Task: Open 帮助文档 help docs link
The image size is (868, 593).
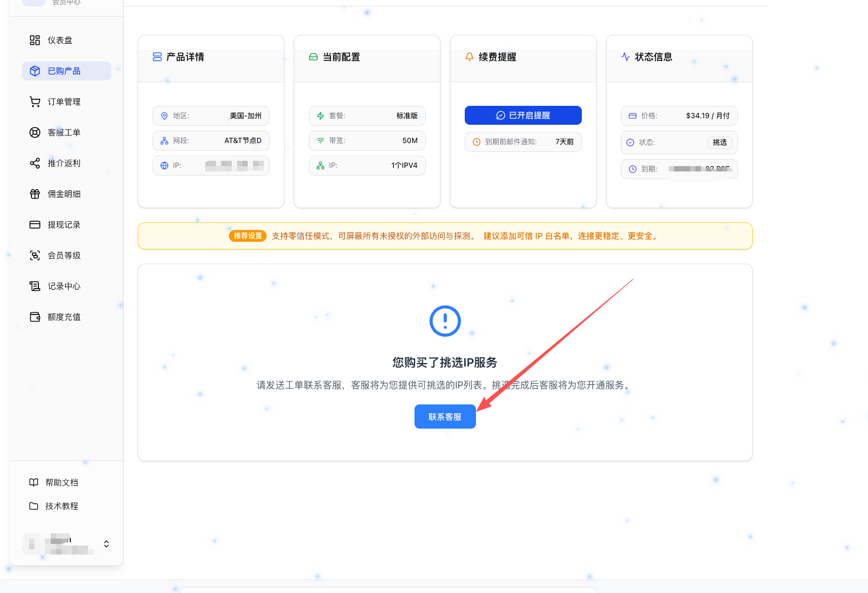Action: click(61, 482)
